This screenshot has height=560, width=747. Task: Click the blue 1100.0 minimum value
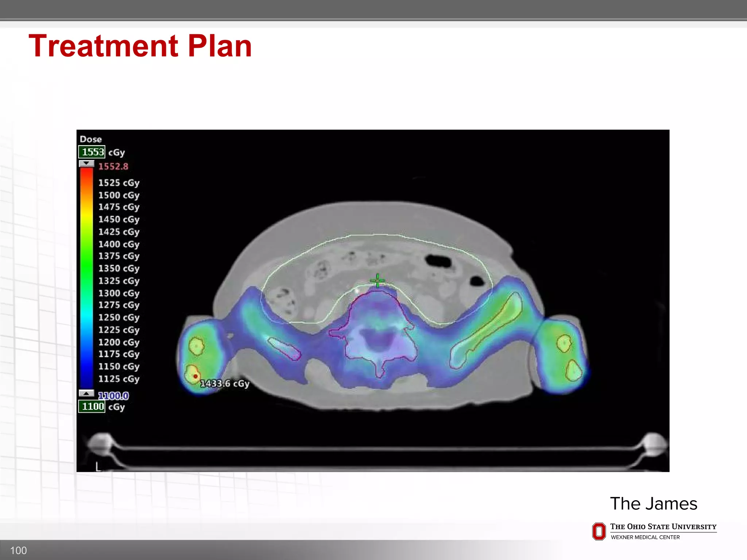point(113,396)
